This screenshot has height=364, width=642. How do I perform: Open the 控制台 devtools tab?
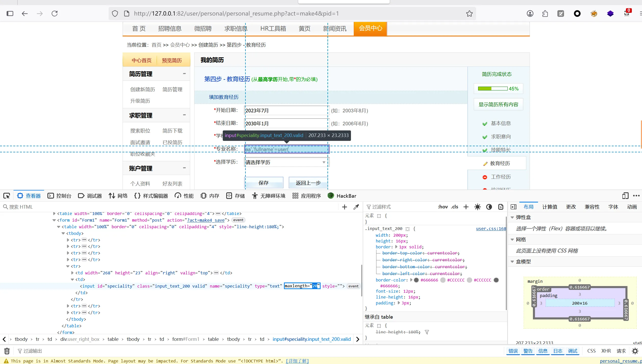tap(60, 196)
